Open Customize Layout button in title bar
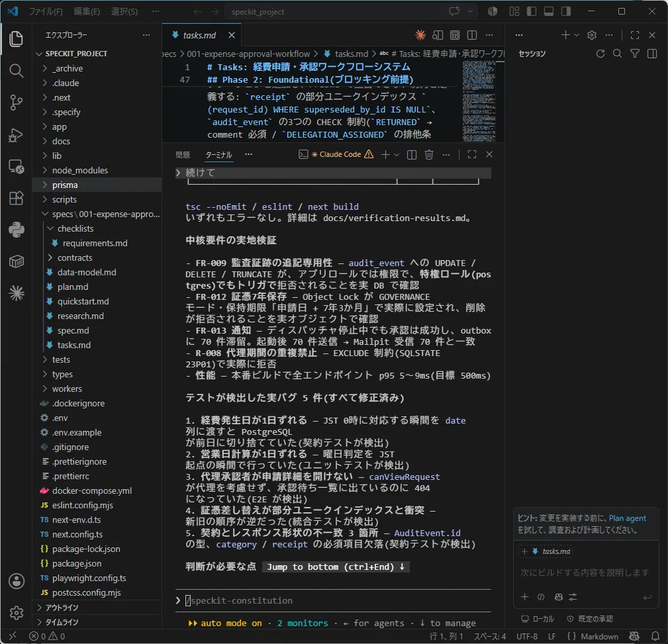668x644 pixels. click(514, 11)
